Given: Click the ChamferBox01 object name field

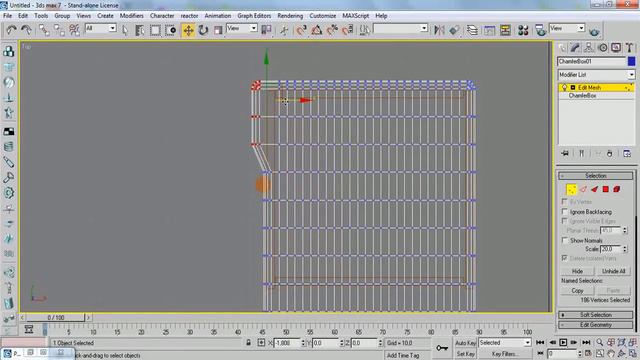Looking at the screenshot, I should 591,61.
